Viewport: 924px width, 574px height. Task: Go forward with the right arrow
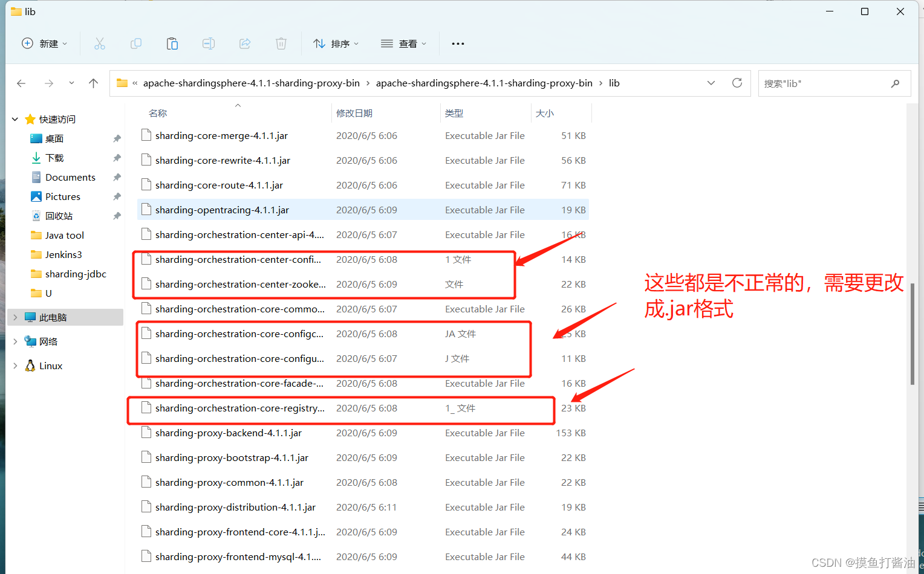[x=49, y=83]
